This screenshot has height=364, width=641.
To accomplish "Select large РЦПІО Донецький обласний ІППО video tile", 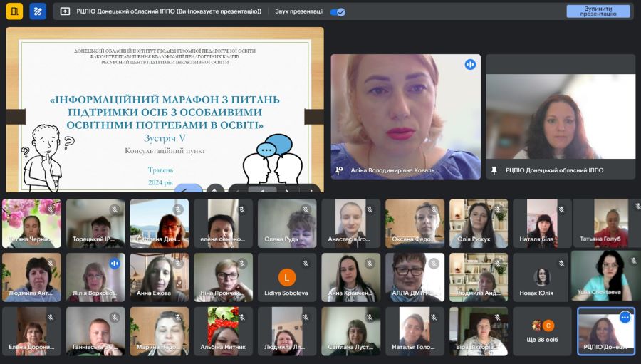I will [x=561, y=117].
